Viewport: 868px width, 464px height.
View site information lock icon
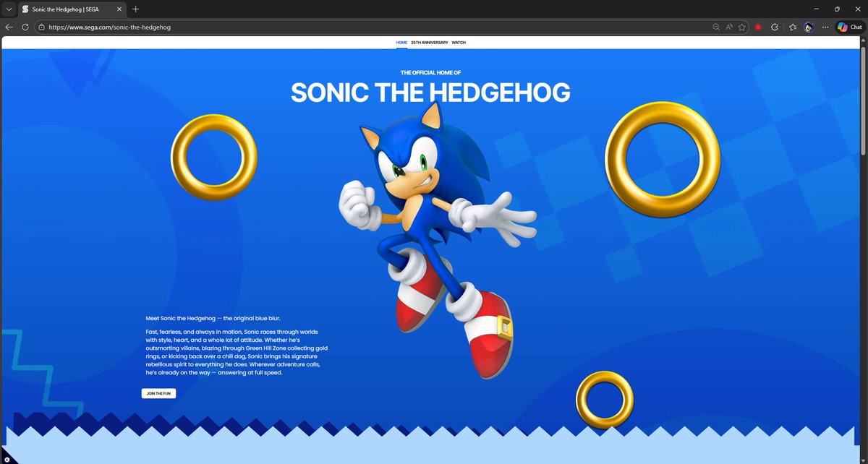42,27
